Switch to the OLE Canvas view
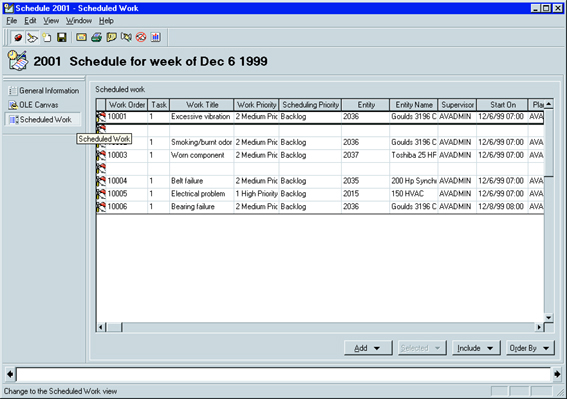Viewport: 567px width, 399px height. coord(34,105)
